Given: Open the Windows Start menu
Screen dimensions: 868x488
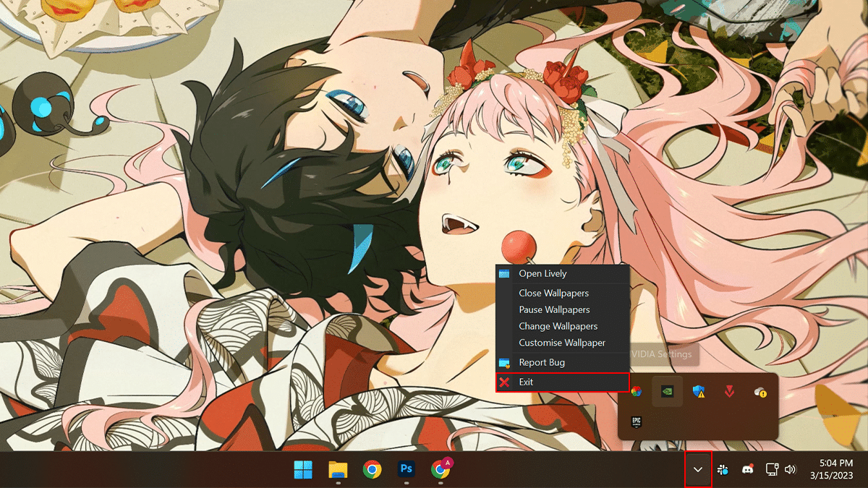Looking at the screenshot, I should coord(303,470).
